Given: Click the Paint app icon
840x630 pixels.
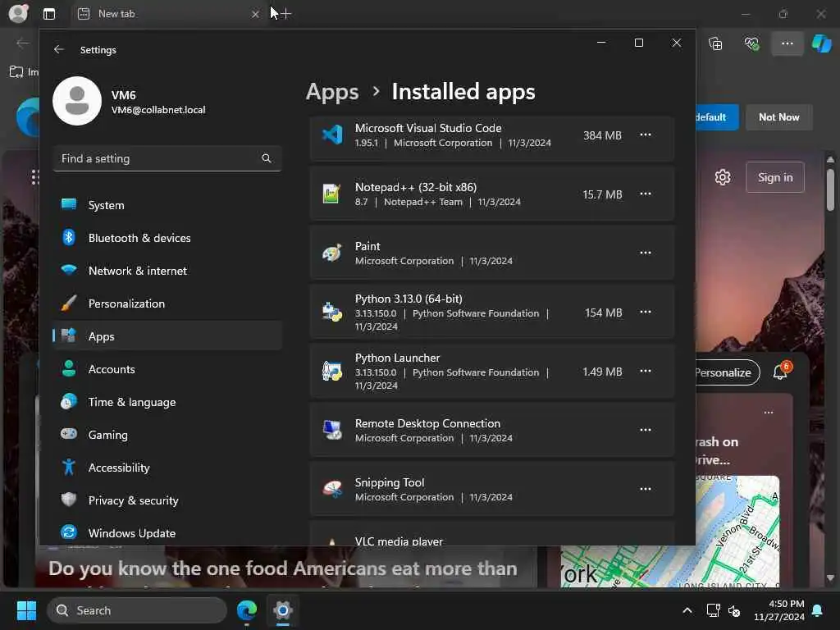Looking at the screenshot, I should (x=332, y=253).
